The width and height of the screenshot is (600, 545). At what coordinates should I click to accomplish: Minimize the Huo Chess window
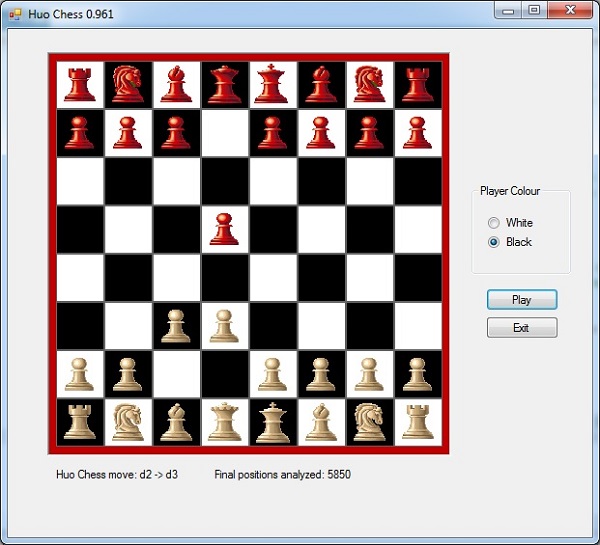(508, 10)
